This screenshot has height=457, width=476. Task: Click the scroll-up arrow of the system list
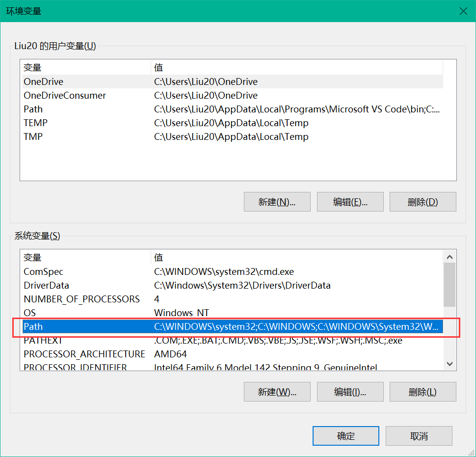pos(450,256)
